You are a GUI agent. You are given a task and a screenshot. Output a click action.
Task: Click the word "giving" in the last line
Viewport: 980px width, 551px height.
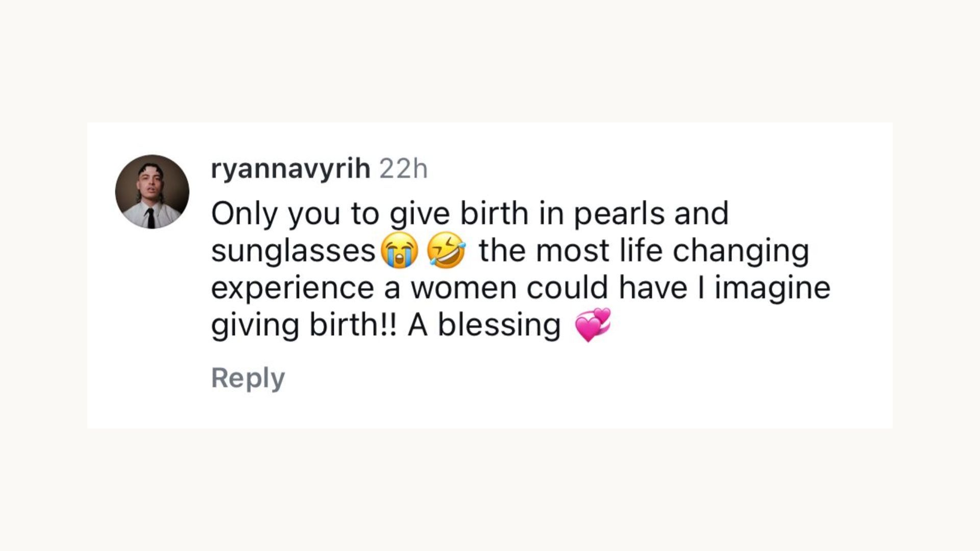(x=255, y=325)
